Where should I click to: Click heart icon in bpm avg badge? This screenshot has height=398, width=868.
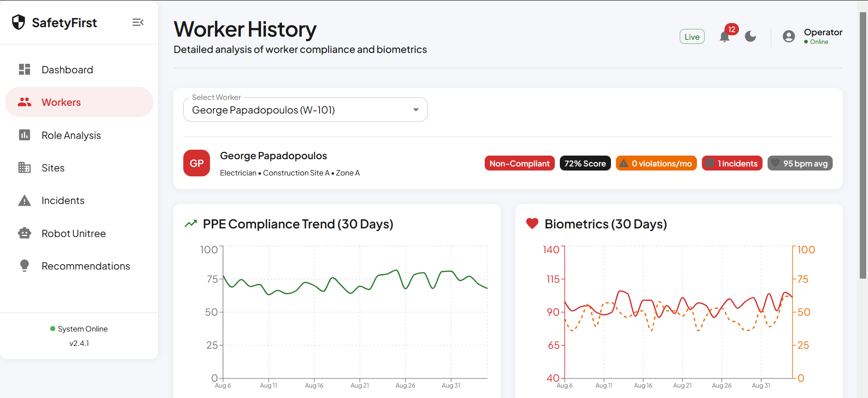pyautogui.click(x=776, y=163)
